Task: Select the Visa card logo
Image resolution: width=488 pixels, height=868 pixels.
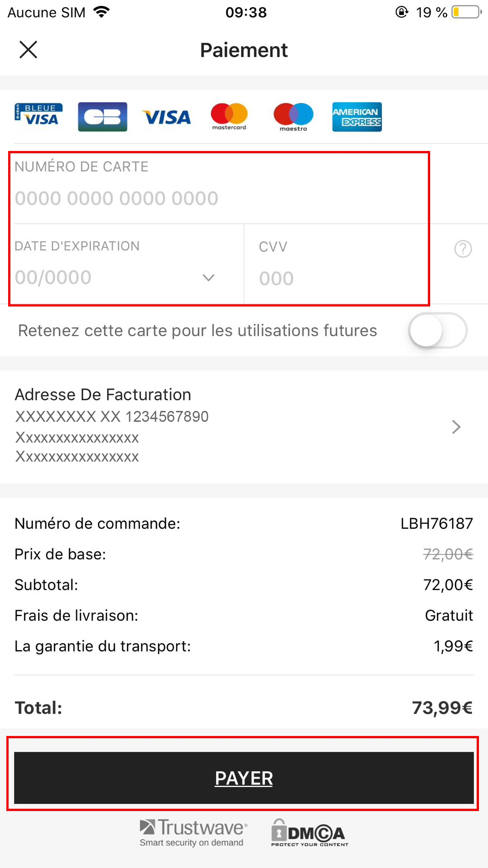Action: tap(166, 118)
